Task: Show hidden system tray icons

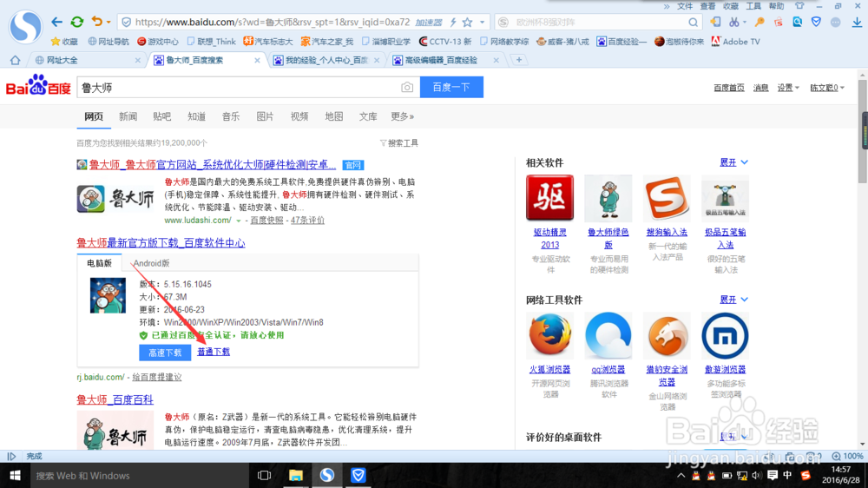Action: pyautogui.click(x=681, y=475)
